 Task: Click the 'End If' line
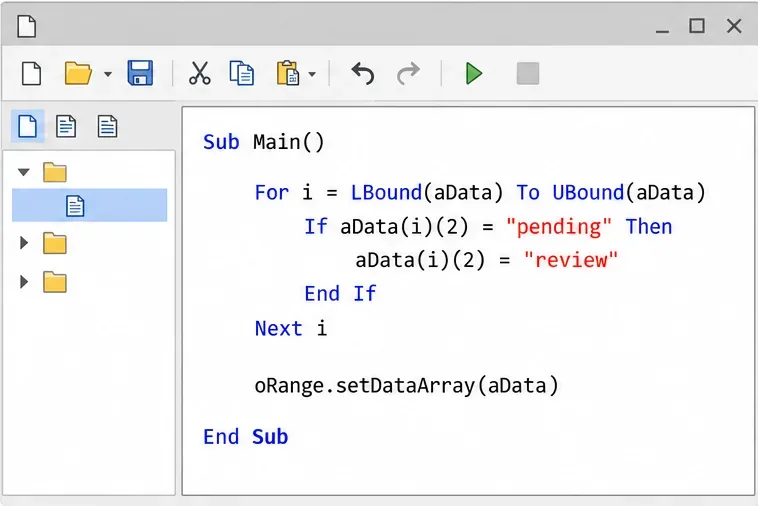pyautogui.click(x=340, y=294)
